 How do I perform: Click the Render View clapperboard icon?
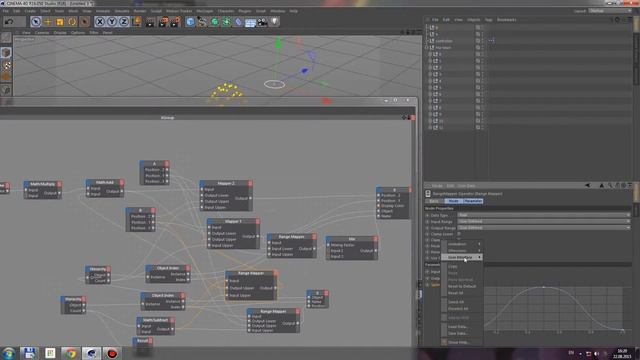[x=150, y=22]
